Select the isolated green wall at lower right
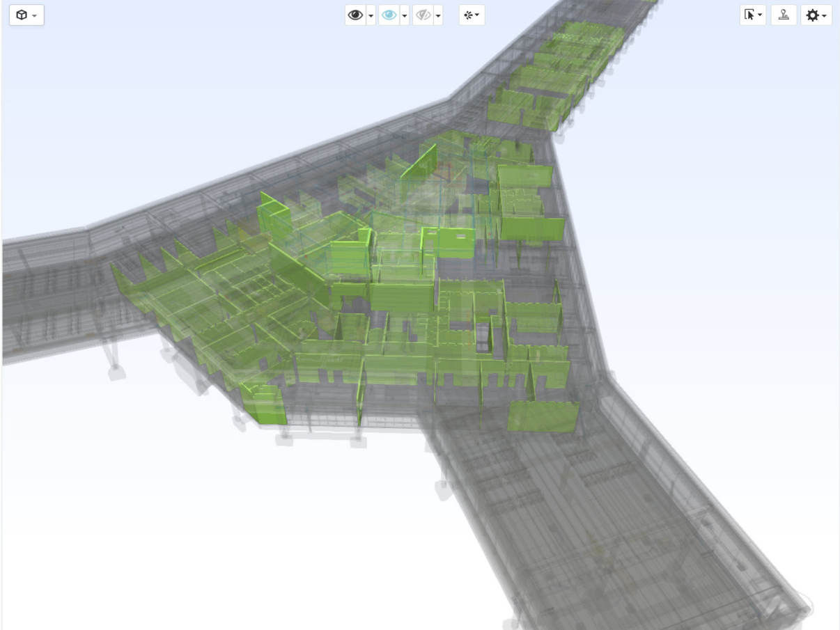The width and height of the screenshot is (840, 630). pyautogui.click(x=543, y=416)
